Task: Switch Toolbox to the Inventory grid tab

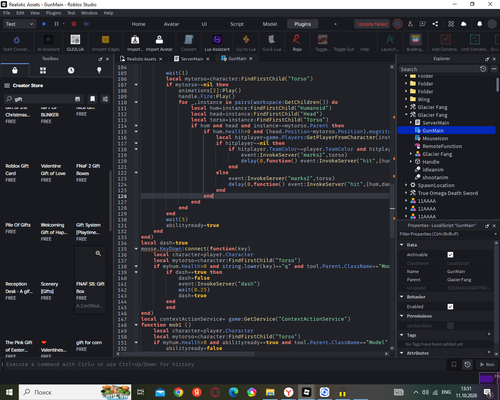Action: click(43, 70)
